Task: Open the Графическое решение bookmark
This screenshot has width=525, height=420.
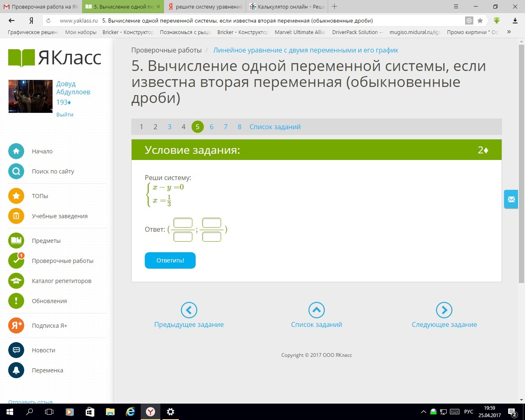Action: pos(33,32)
